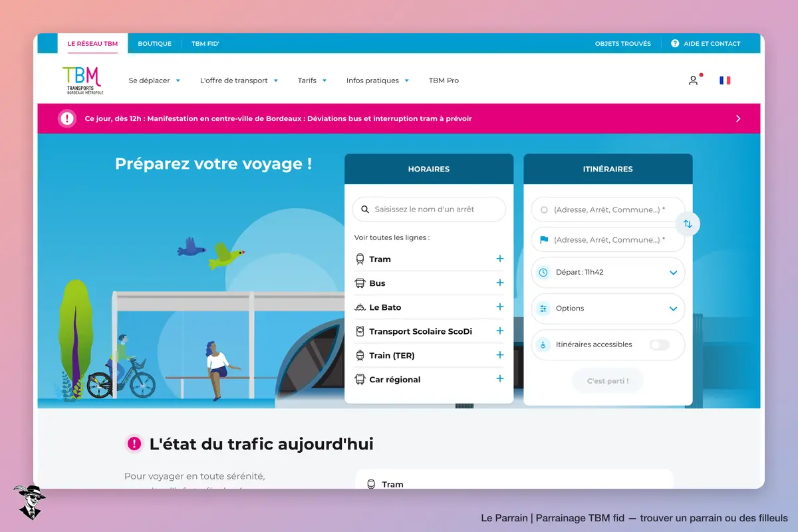The width and height of the screenshot is (798, 532).
Task: Open the user account icon
Action: [x=693, y=80]
